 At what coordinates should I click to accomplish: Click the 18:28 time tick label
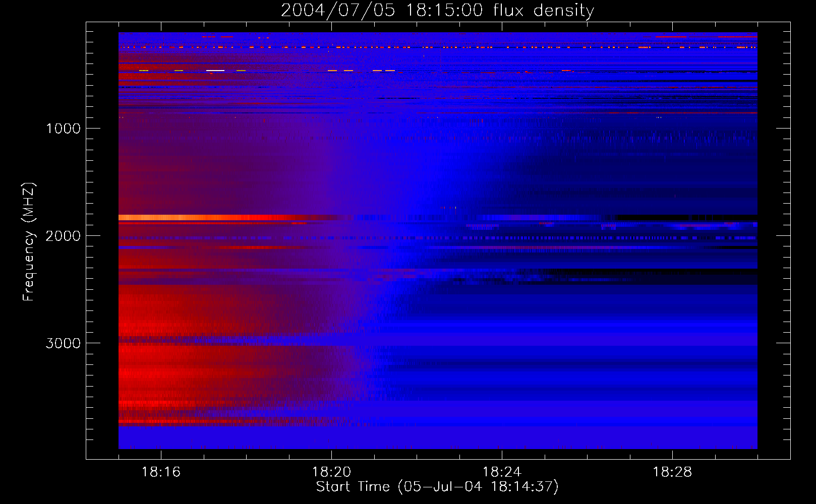pos(672,472)
